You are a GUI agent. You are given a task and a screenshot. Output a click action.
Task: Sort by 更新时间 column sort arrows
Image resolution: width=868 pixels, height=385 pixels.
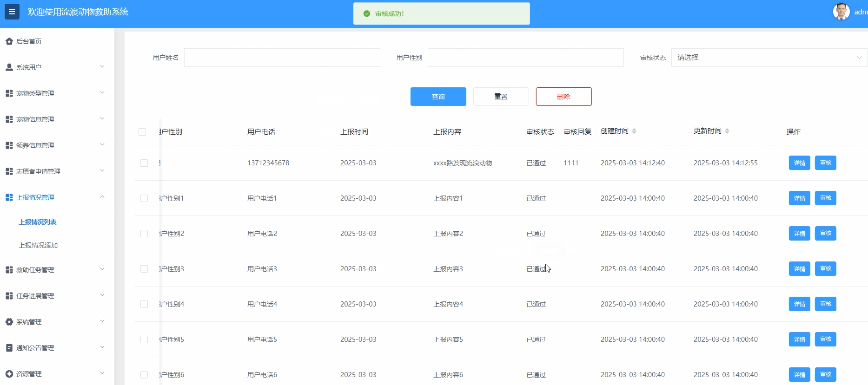(x=727, y=131)
